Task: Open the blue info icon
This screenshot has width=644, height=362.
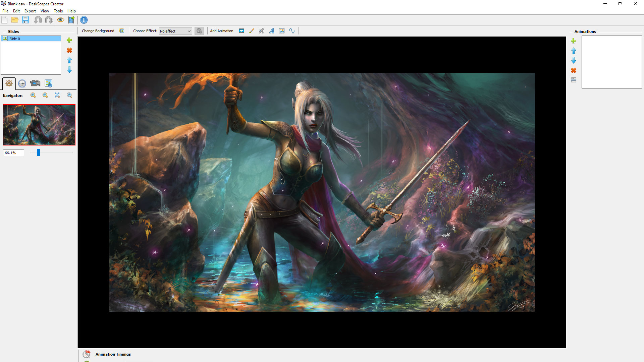Action: click(84, 20)
